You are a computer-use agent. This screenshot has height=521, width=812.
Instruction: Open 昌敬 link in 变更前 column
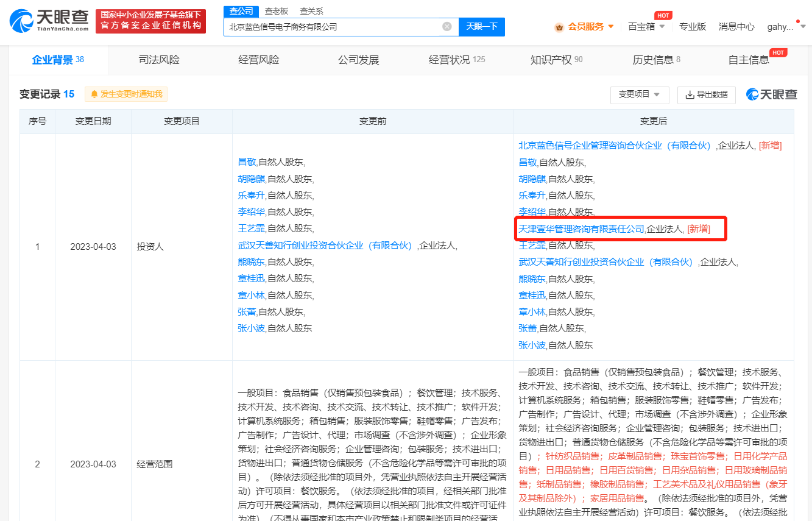pos(247,162)
